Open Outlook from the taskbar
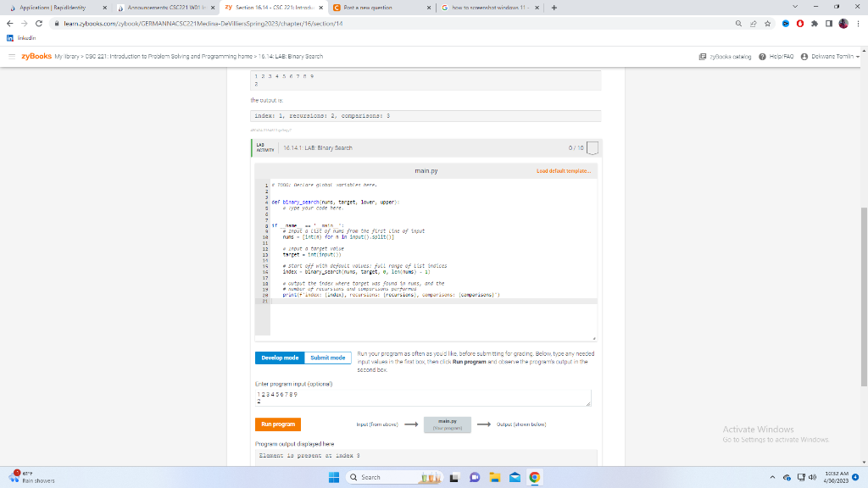Image resolution: width=868 pixels, height=488 pixels. [x=514, y=478]
